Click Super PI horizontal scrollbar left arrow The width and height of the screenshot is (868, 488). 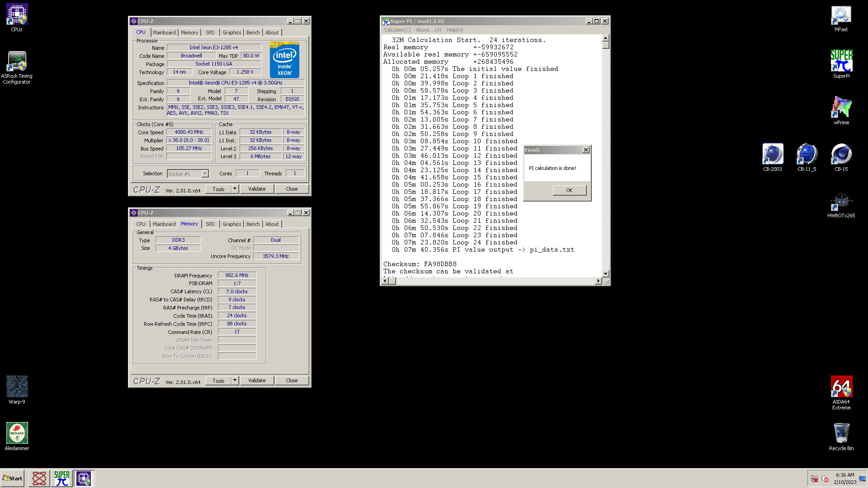pos(385,281)
